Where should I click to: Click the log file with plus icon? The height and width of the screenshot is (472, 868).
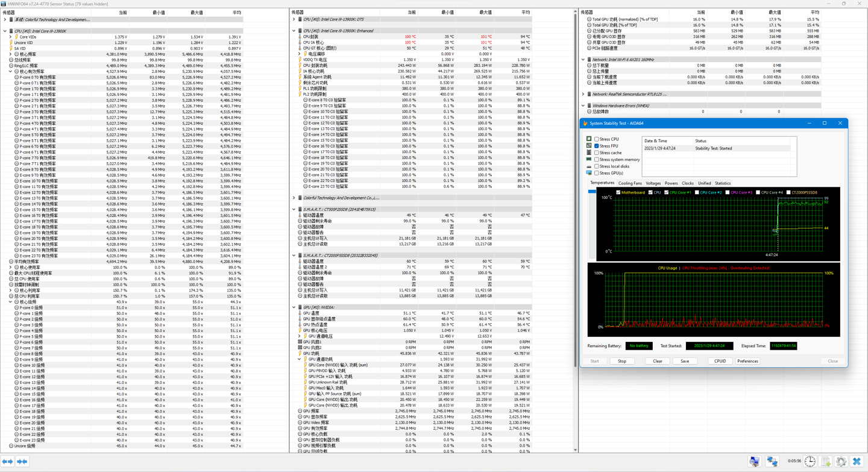826,462
